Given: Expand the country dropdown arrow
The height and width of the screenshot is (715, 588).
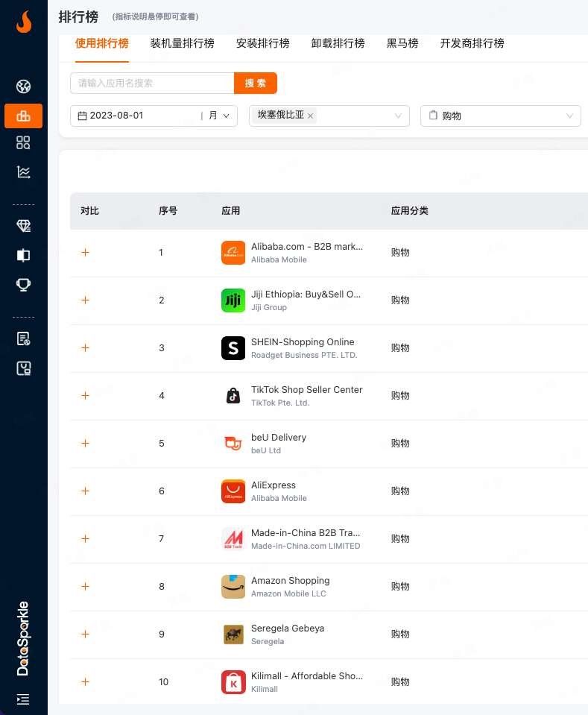Looking at the screenshot, I should point(398,116).
